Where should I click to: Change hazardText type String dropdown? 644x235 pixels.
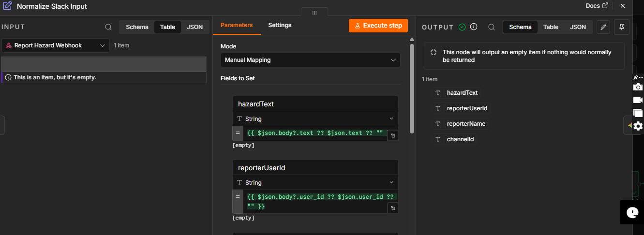coord(315,119)
